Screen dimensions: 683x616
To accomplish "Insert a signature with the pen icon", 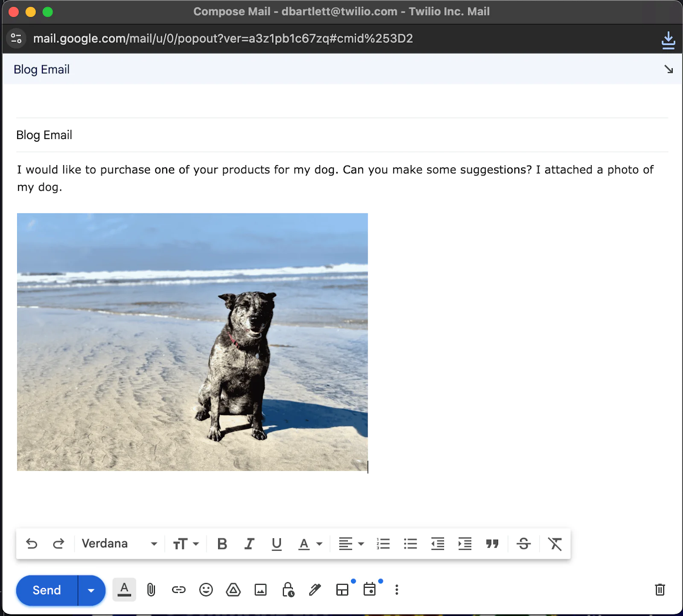I will point(315,590).
